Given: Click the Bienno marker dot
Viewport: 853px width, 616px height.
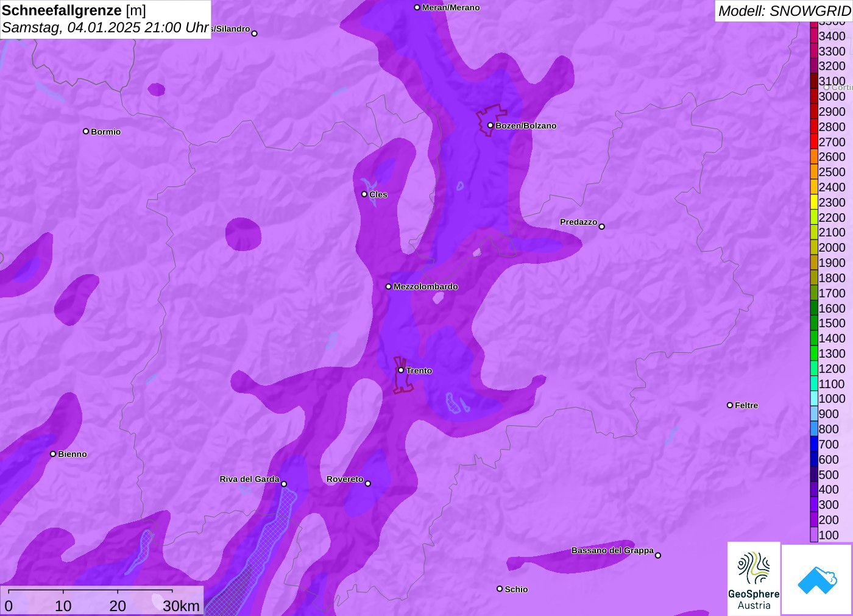Looking at the screenshot, I should (x=53, y=454).
